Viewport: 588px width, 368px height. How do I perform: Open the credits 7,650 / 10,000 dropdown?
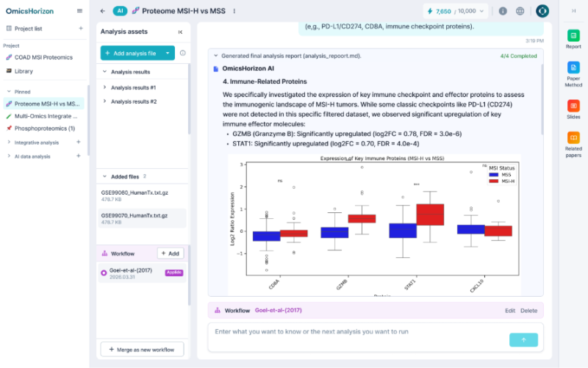pyautogui.click(x=456, y=11)
